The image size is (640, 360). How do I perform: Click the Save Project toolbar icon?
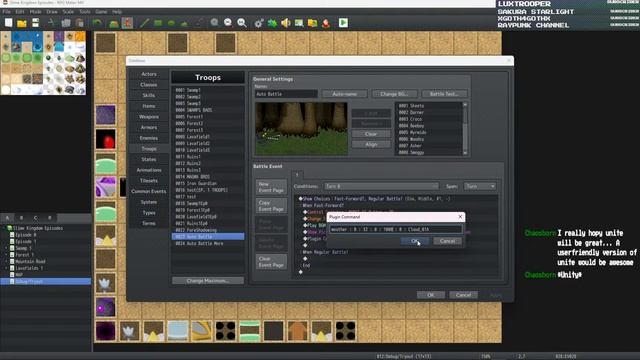36,23
